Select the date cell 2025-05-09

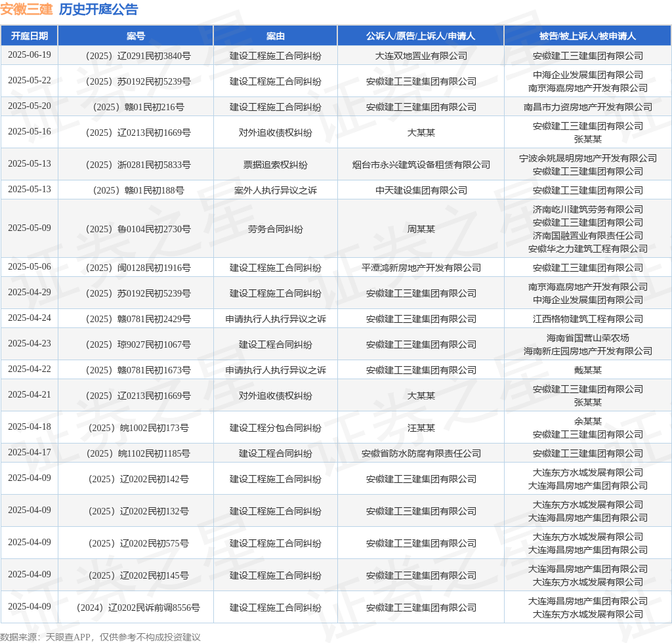[x=29, y=228]
